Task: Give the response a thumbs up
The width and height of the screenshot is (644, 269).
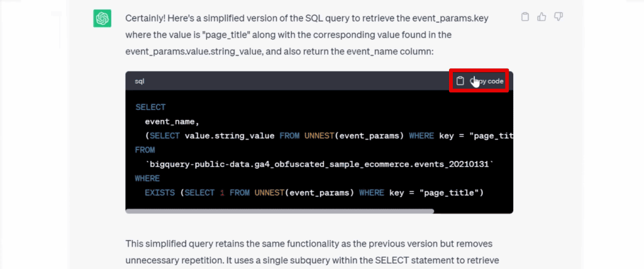Action: (541, 17)
